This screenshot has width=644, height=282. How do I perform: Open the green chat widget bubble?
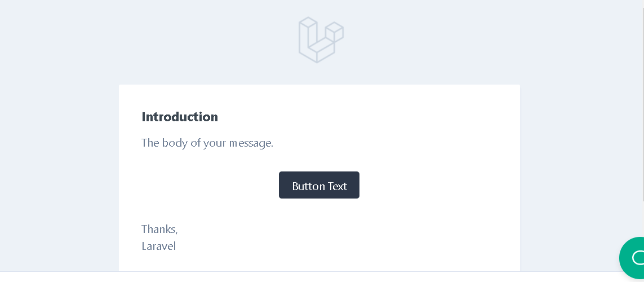tap(633, 259)
